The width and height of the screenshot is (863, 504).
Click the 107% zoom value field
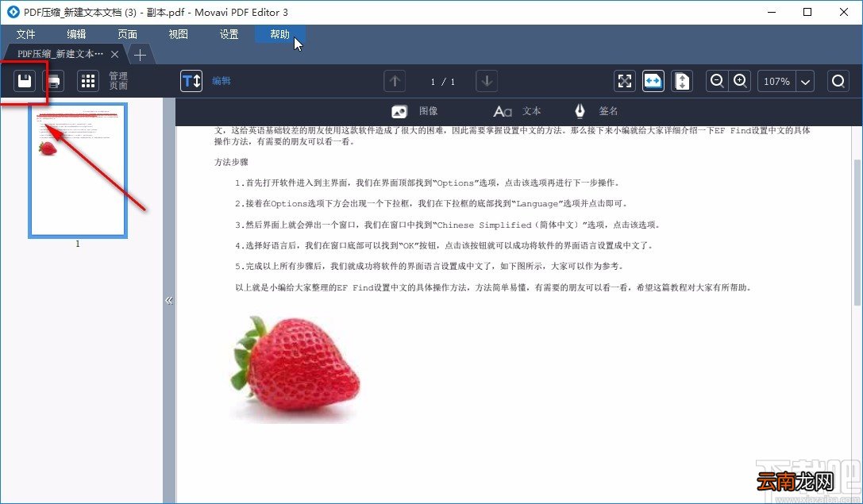(x=776, y=82)
